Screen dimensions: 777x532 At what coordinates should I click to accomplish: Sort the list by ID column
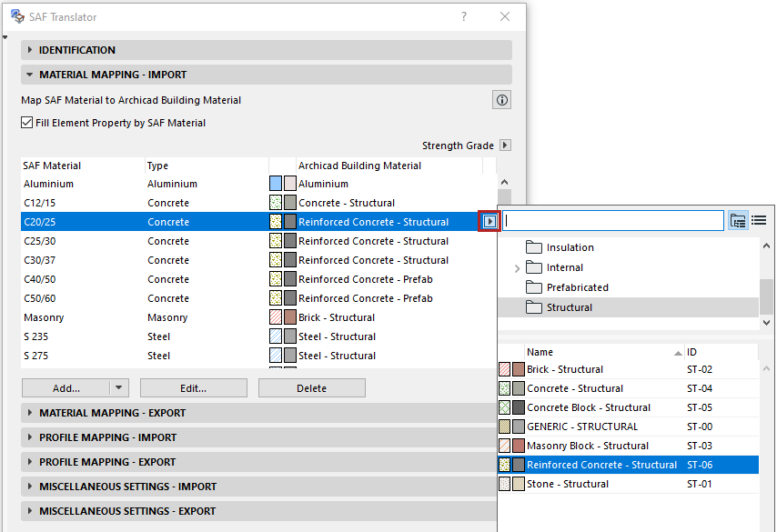721,352
